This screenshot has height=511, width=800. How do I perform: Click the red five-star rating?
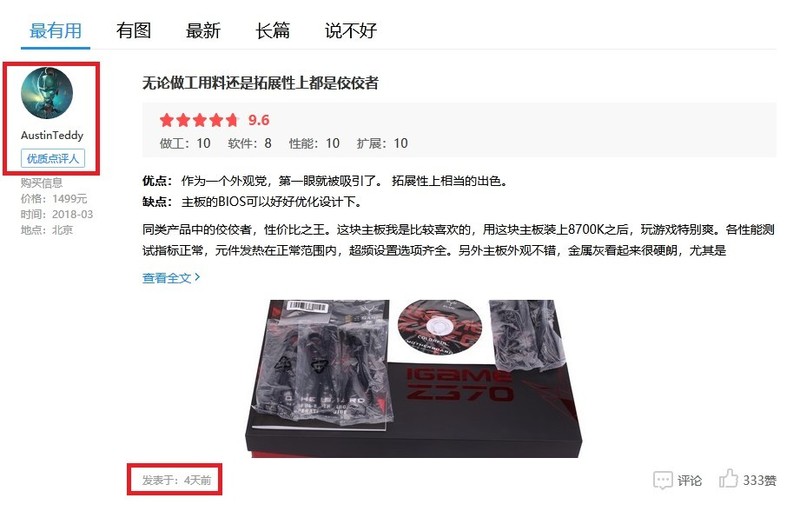point(199,120)
